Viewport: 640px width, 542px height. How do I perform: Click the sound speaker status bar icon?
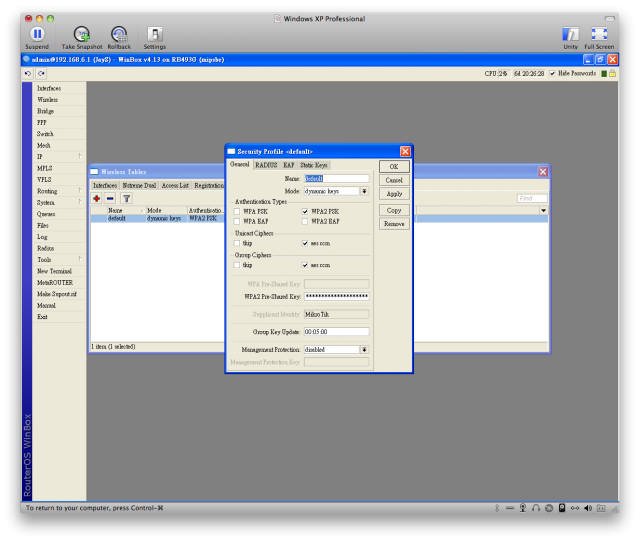(588, 508)
